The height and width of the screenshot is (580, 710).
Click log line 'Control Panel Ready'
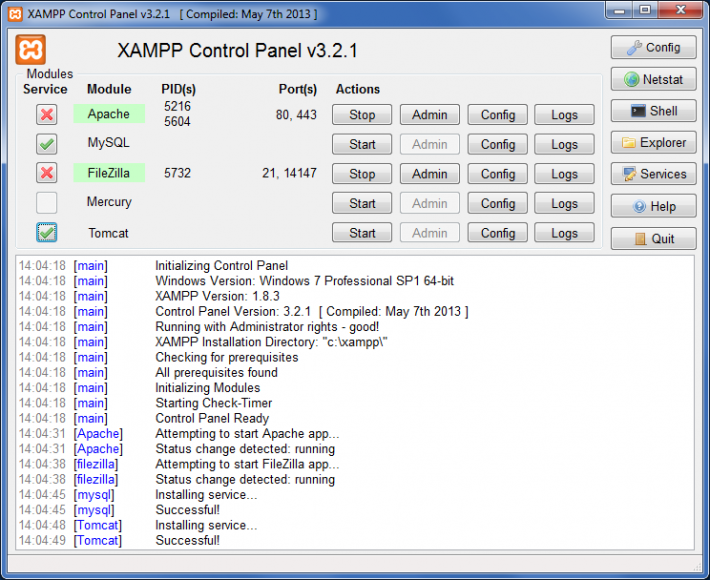[x=212, y=418]
